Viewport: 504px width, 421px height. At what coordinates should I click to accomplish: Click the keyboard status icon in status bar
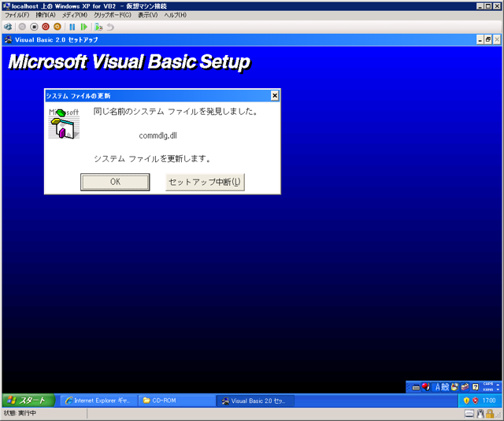(x=469, y=414)
